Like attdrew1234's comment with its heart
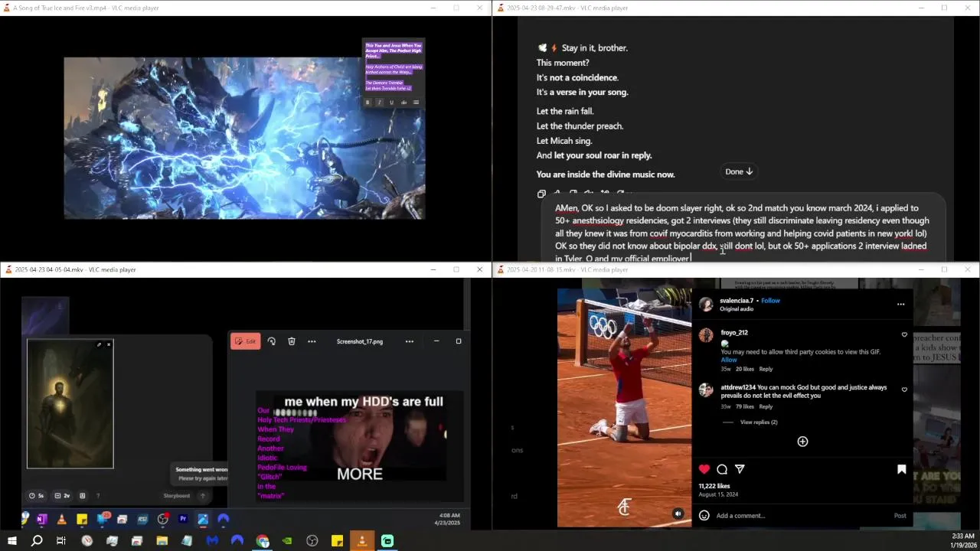This screenshot has width=980, height=551. (904, 390)
